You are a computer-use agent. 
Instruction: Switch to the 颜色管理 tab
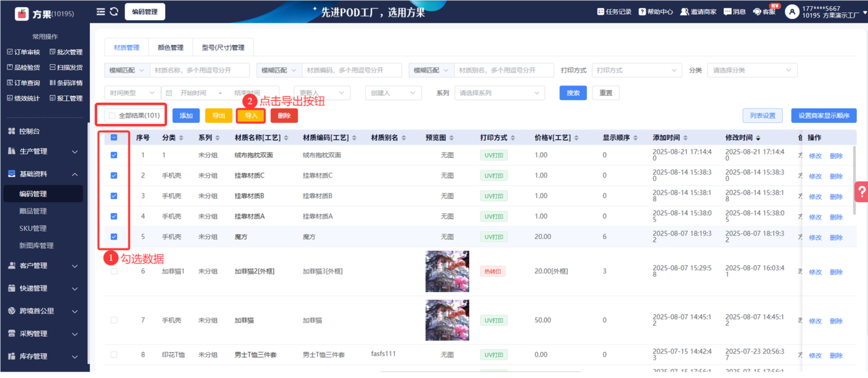(x=170, y=48)
